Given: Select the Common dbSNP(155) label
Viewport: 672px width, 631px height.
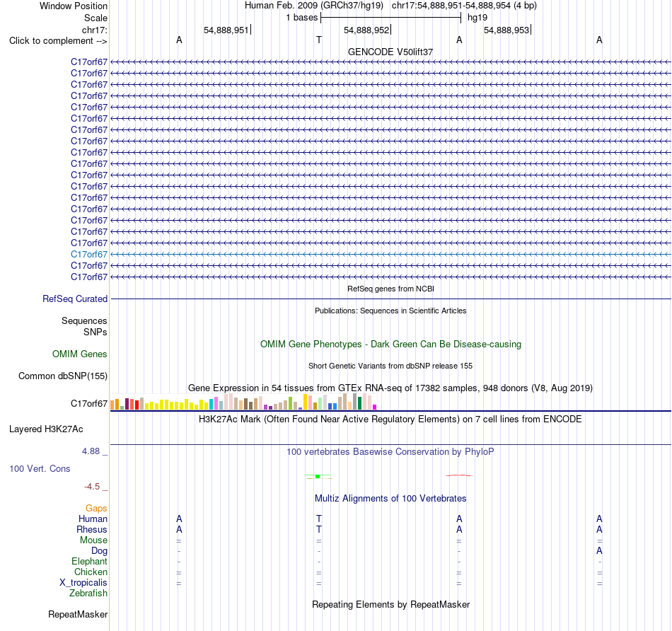Looking at the screenshot, I should 63,376.
